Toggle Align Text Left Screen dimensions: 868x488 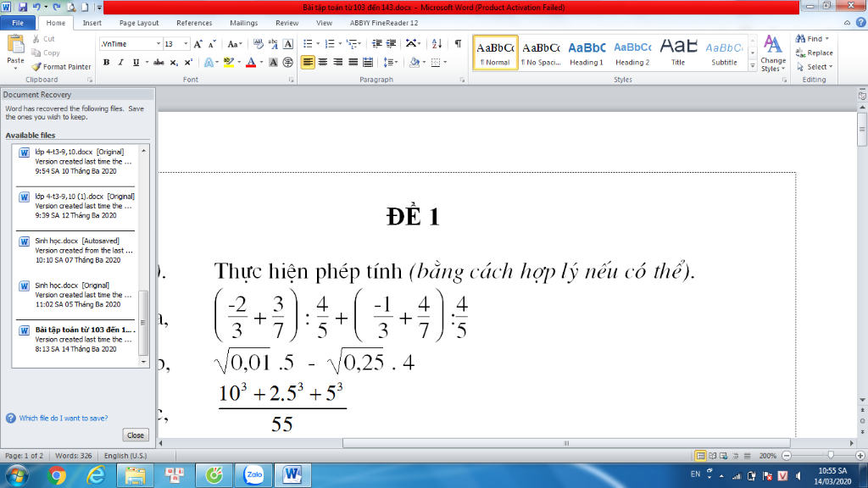pos(308,63)
